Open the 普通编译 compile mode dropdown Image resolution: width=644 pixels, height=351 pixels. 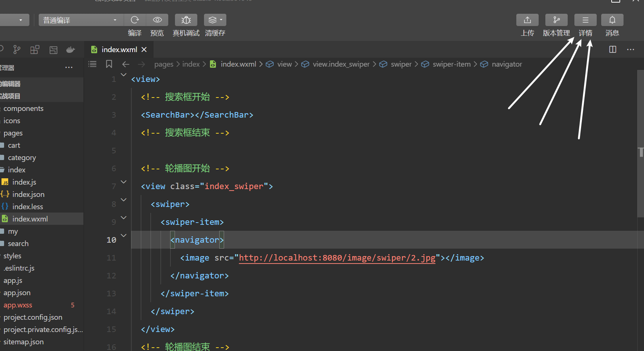[x=81, y=20]
